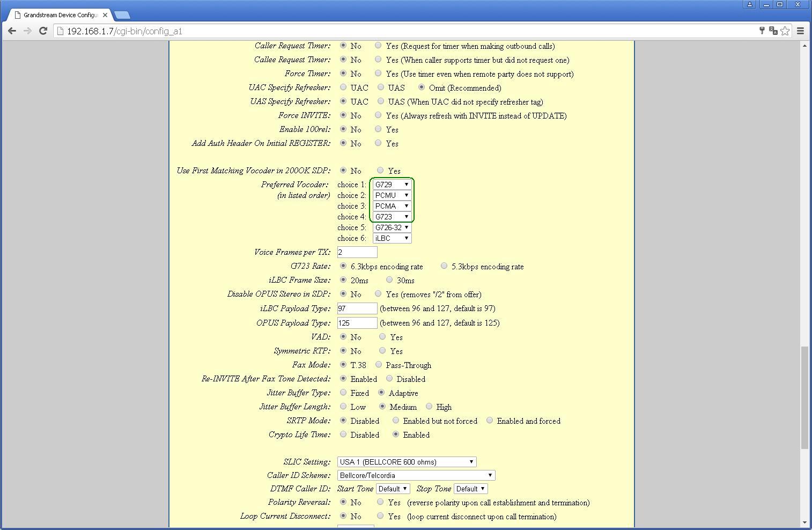Bookmark this page with the star icon
Viewport: 812px width, 530px height.
click(x=785, y=31)
